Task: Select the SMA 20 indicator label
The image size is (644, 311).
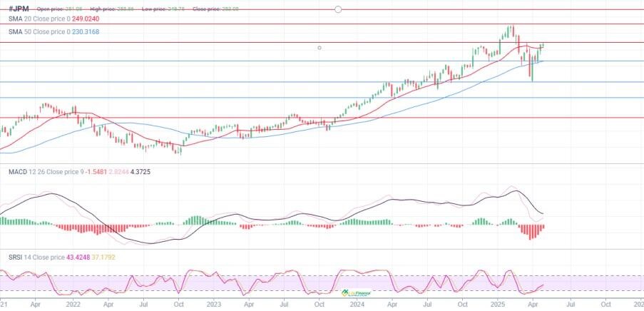Action: click(x=39, y=19)
